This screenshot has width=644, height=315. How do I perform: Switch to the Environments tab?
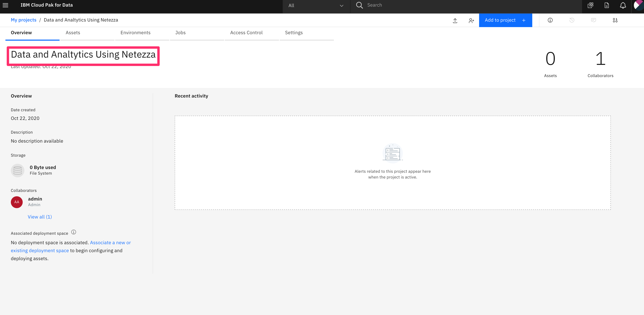pyautogui.click(x=135, y=33)
